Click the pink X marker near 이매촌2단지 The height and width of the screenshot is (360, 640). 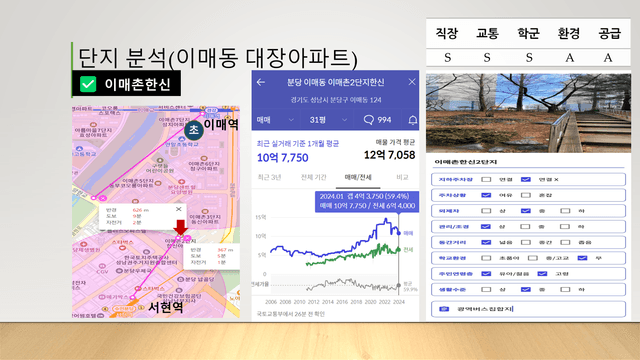tap(187, 238)
